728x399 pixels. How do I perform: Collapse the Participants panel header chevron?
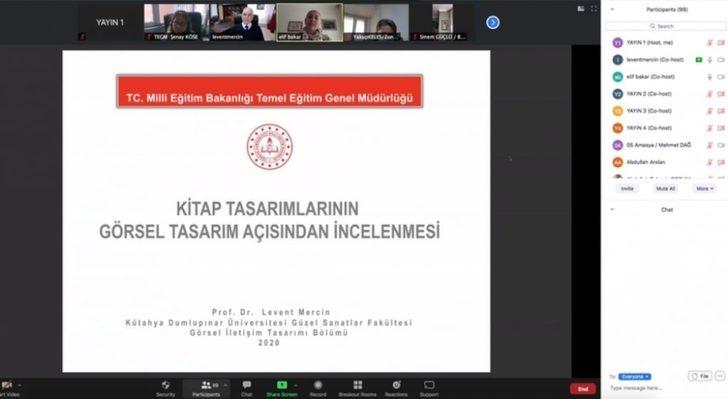click(612, 9)
